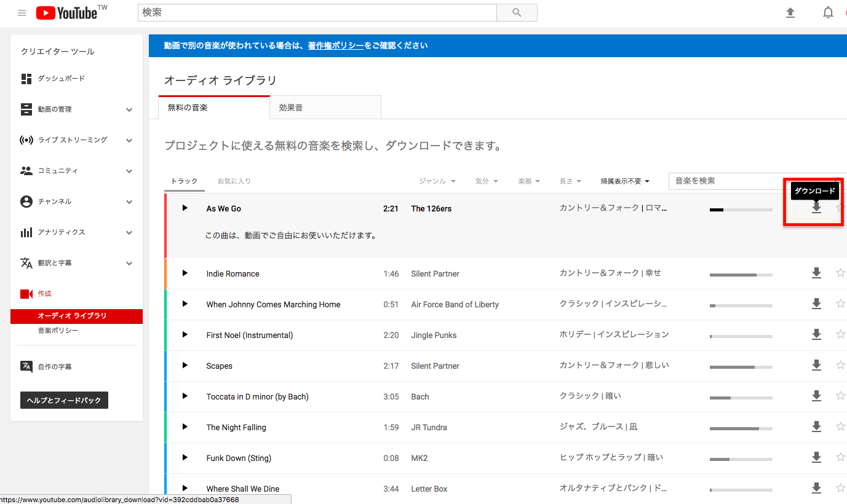Image resolution: width=847 pixels, height=504 pixels.
Task: Click the As We Go popularity bar
Action: 741,210
